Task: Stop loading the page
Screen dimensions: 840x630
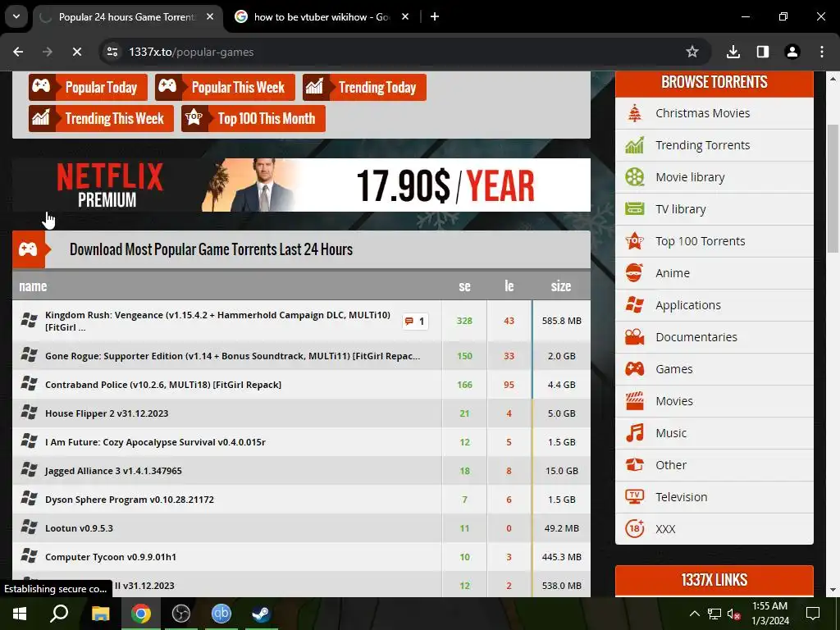Action: [77, 52]
